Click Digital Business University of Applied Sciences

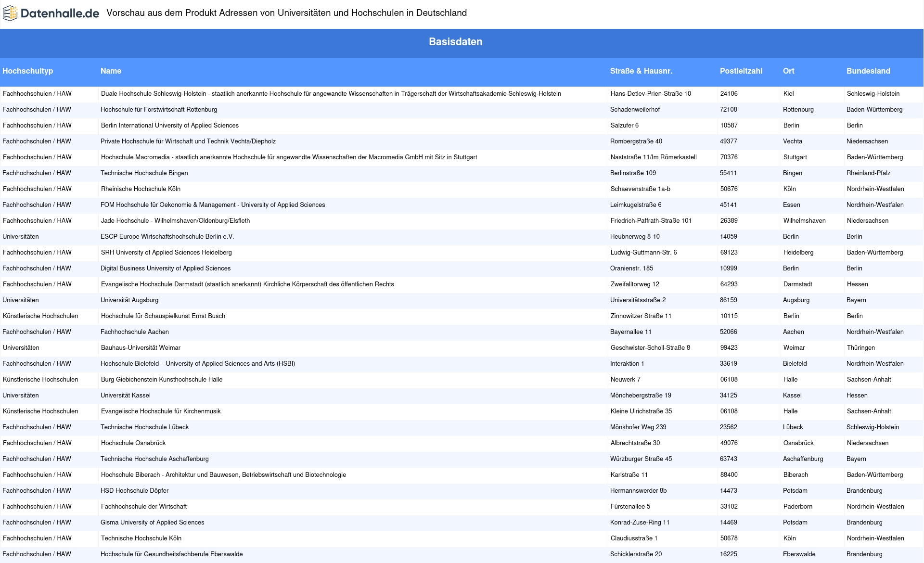coord(166,269)
